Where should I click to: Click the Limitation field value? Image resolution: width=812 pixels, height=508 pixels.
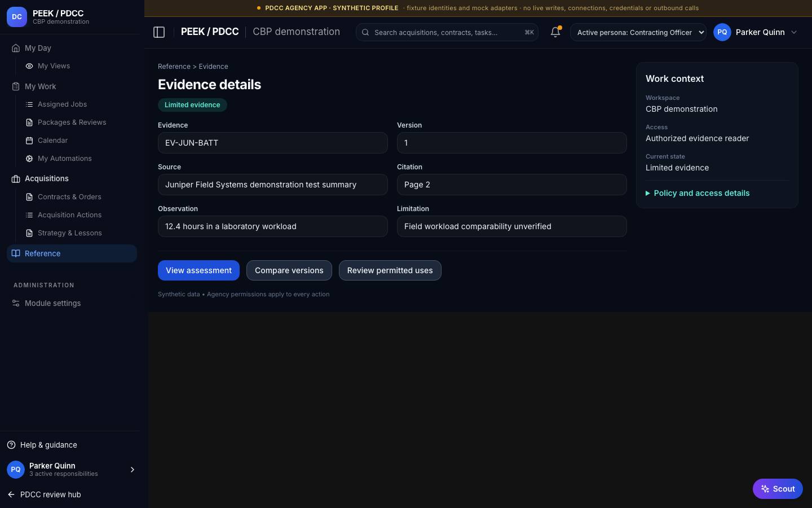pos(512,226)
